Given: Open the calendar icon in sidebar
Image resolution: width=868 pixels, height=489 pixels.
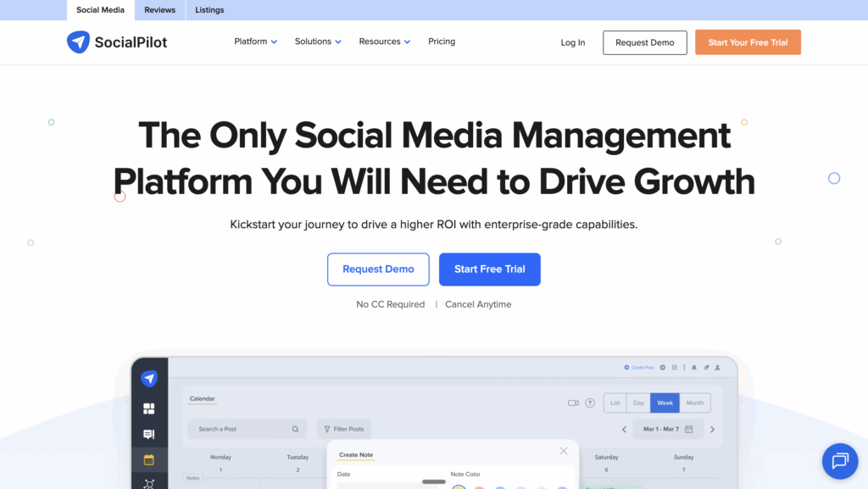Looking at the screenshot, I should pos(149,460).
